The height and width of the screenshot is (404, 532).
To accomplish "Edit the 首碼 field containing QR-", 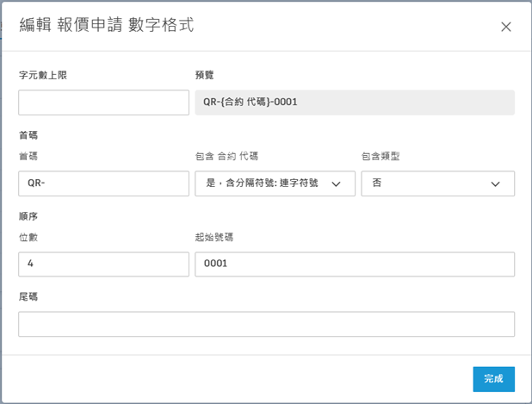I will (104, 183).
